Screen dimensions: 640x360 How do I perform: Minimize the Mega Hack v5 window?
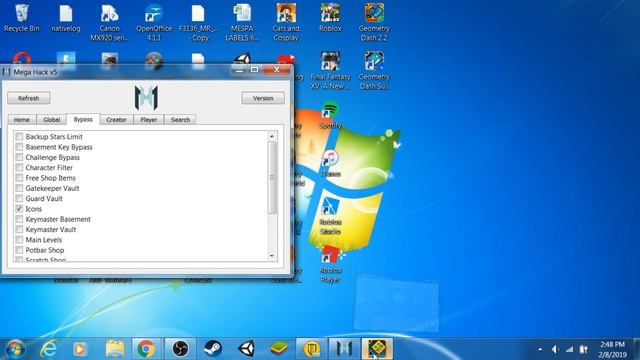(239, 70)
